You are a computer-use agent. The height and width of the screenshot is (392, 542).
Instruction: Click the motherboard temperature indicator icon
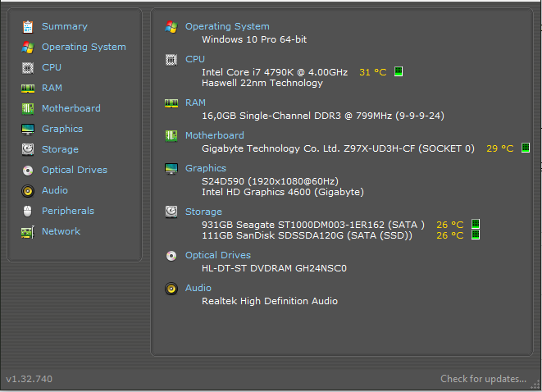(x=526, y=148)
